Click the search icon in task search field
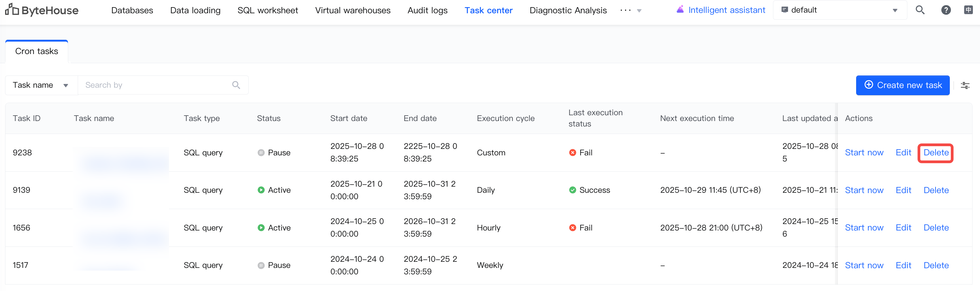This screenshot has height=291, width=980. tap(236, 85)
